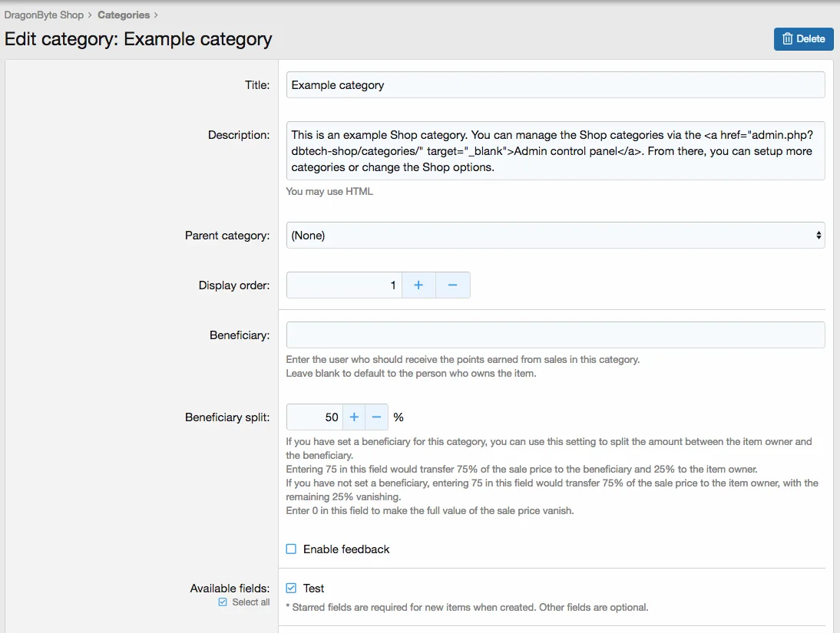Click the Display order number field
This screenshot has height=633, width=840.
click(x=344, y=285)
